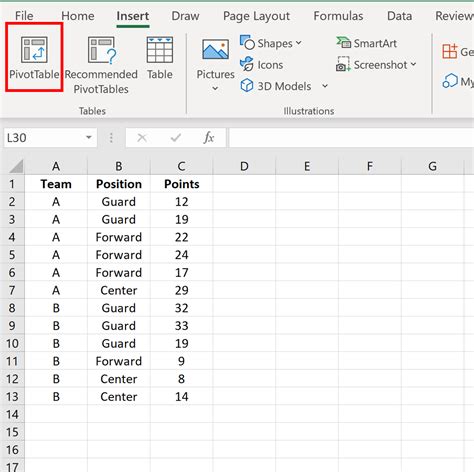The width and height of the screenshot is (474, 472).
Task: Click the Center cell in row 7
Action: (119, 290)
